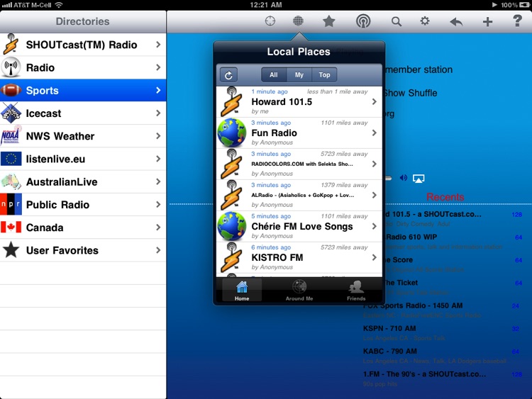Tap the AirPlay output icon
The height and width of the screenshot is (399, 532).
(419, 179)
